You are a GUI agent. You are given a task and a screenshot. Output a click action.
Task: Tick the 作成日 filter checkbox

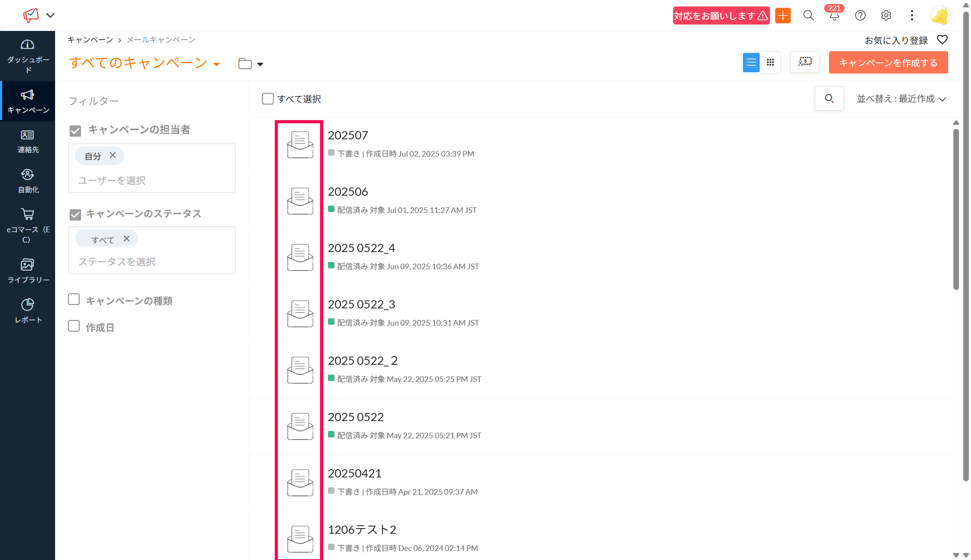(x=74, y=326)
